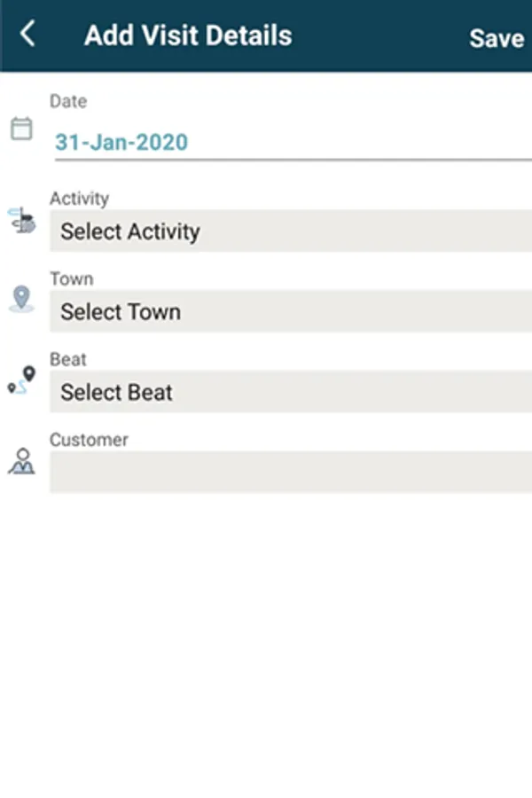Click the Customer field label
Image resolution: width=532 pixels, height=798 pixels.
(x=89, y=439)
